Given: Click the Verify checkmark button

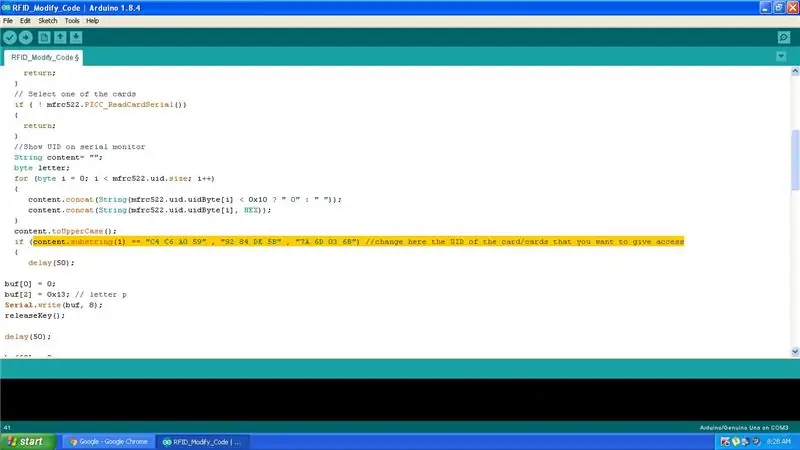Looking at the screenshot, I should [10, 37].
